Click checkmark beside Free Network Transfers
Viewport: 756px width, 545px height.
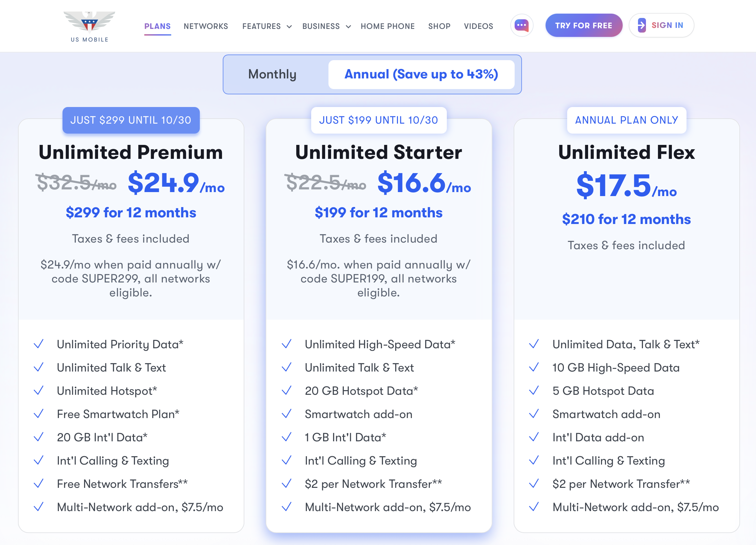39,484
